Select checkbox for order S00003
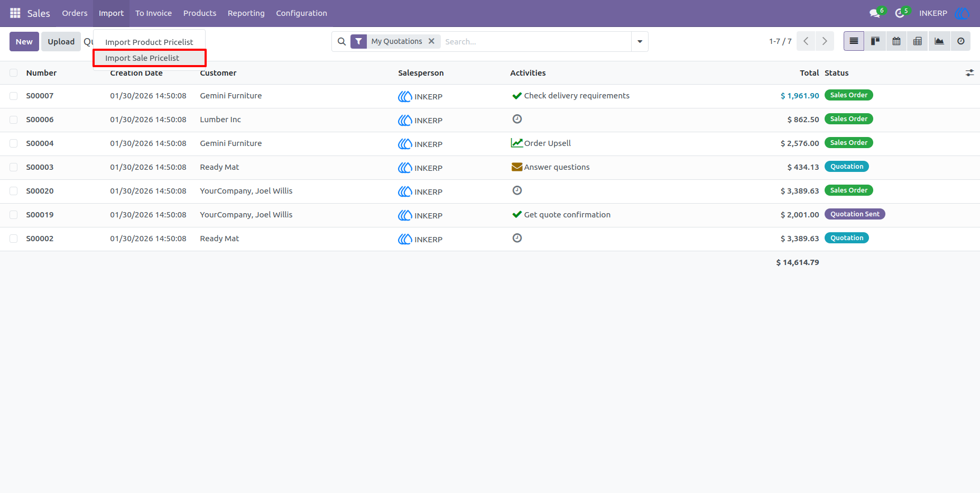 pos(14,167)
